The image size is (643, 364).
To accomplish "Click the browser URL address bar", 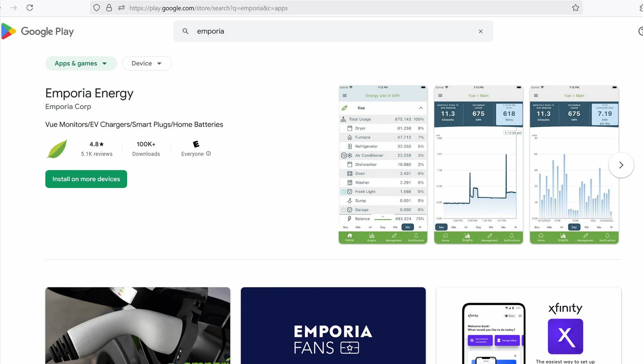I will coord(336,8).
